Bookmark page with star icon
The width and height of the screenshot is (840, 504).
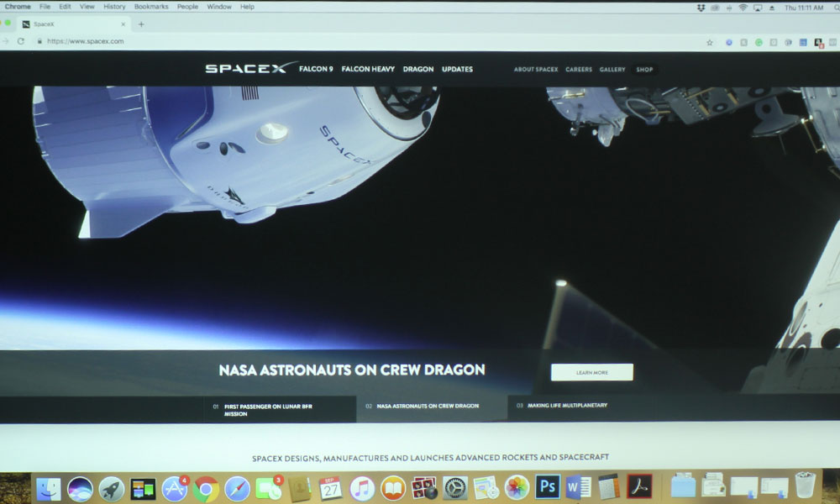[x=709, y=42]
